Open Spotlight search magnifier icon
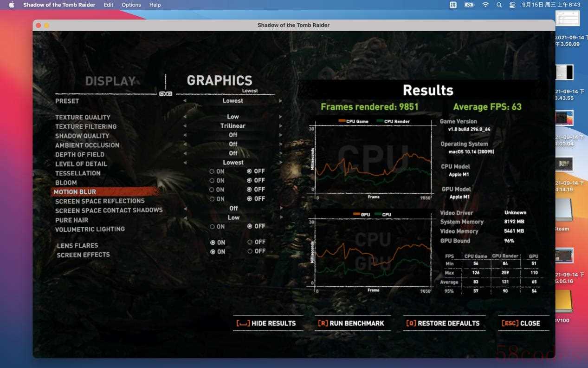Viewport: 588px width, 368px height. (499, 5)
